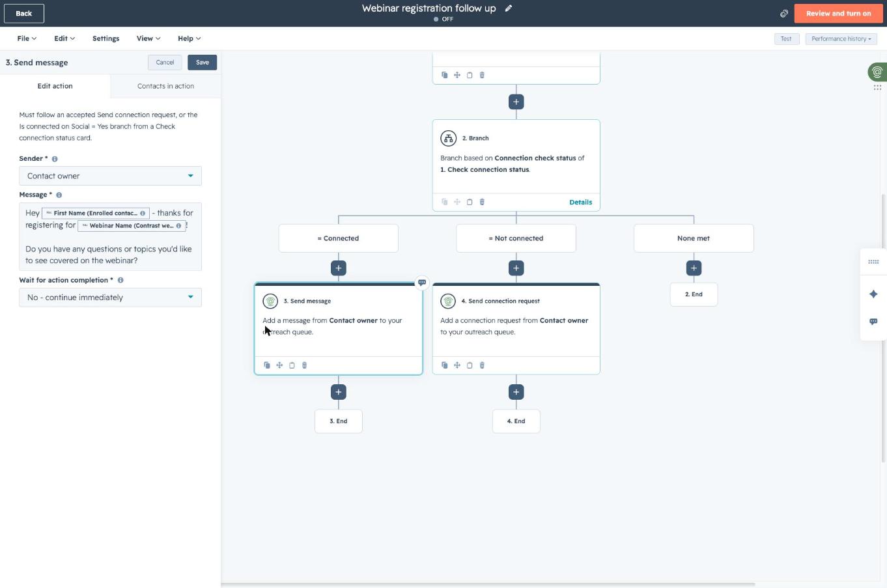Open the View menu
The width and height of the screenshot is (887, 588).
[x=148, y=38]
